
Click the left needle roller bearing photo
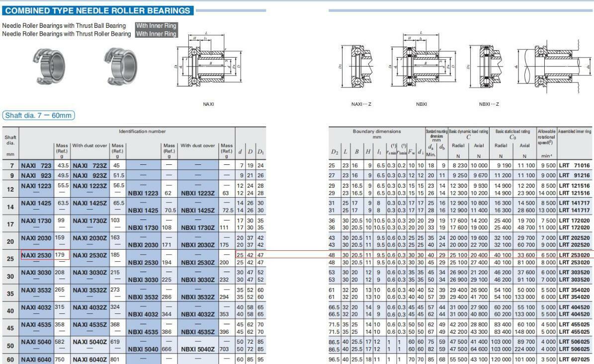(50, 66)
